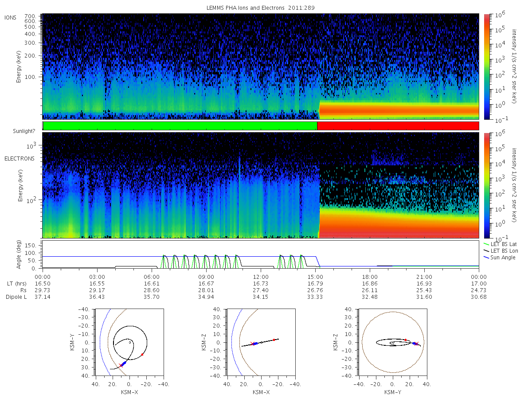Click the red dot marker in the KSM X-Y orbit plot
This screenshot has height=399, width=532.
pos(142,354)
